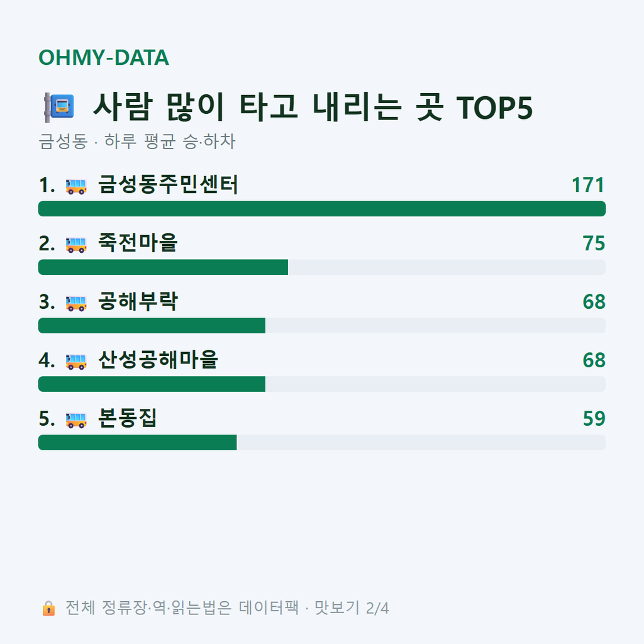Viewport: 644px width, 644px height.
Task: Click the 금성동 하루 평균 승·하차 subtitle
Action: pos(136,142)
